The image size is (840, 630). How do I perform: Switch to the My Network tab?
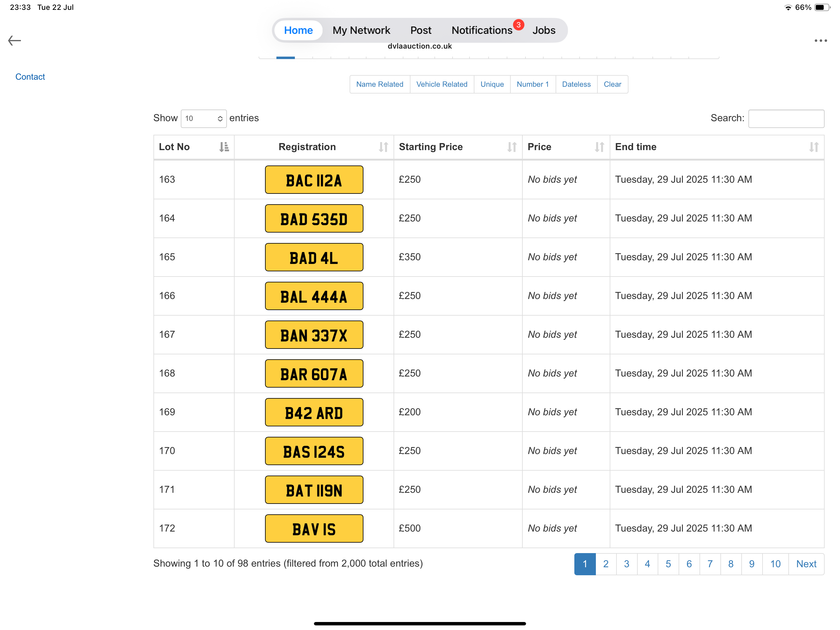[x=361, y=30]
